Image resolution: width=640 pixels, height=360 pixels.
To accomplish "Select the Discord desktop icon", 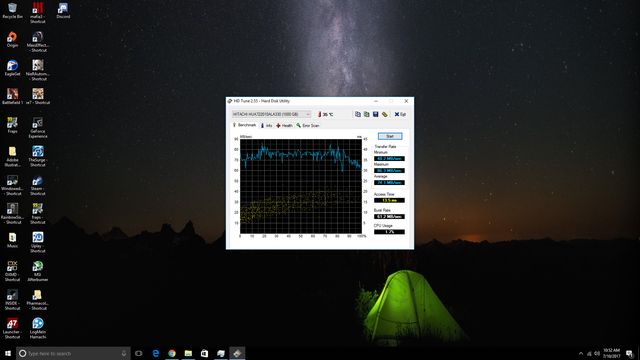I will [x=63, y=11].
